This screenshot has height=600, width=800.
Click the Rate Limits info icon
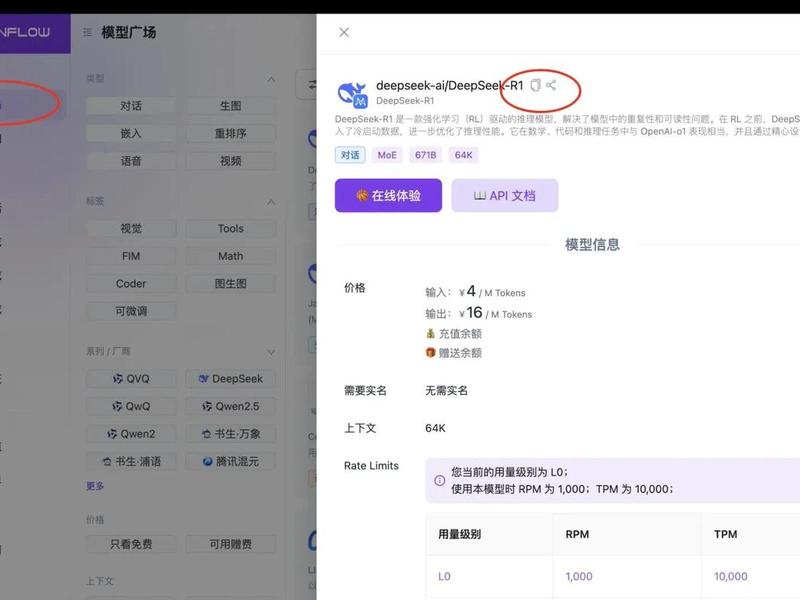tap(439, 481)
